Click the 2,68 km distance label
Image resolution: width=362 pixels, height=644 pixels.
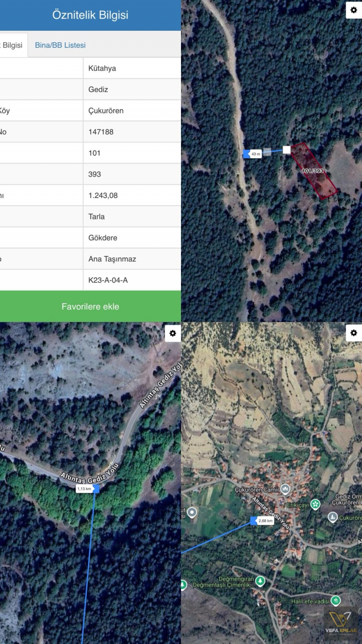click(x=265, y=521)
